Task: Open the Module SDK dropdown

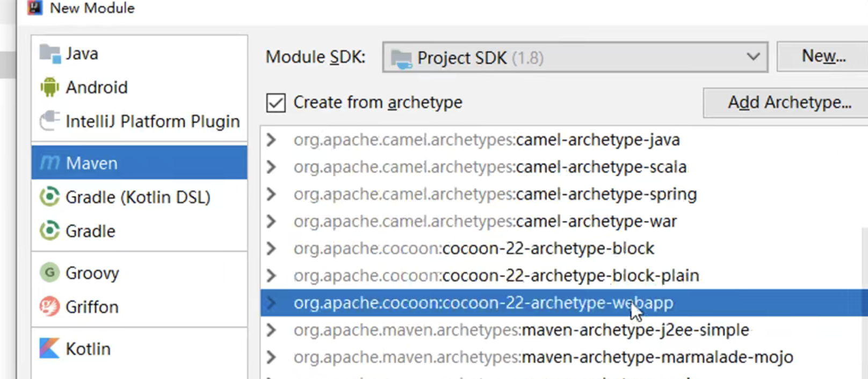Action: coord(575,57)
